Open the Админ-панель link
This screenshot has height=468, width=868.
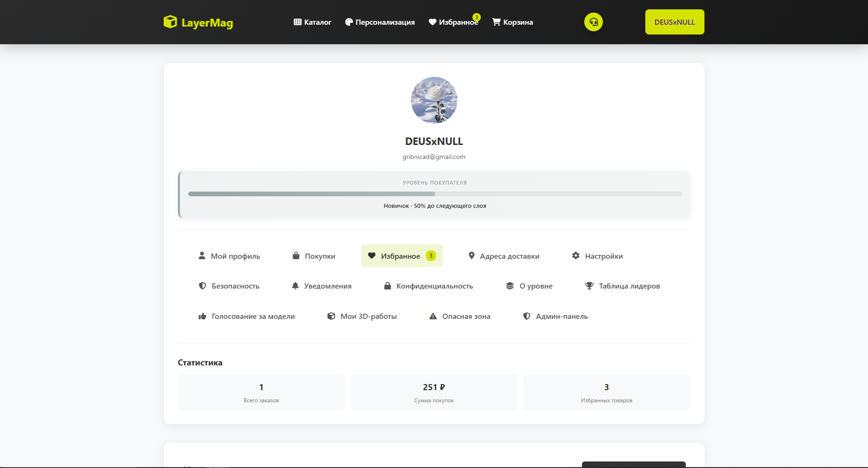click(x=555, y=316)
